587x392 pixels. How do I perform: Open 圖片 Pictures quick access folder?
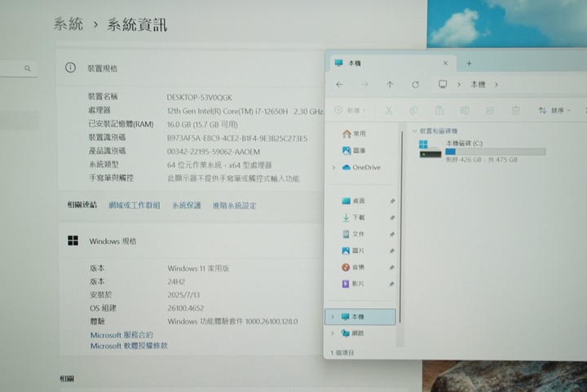(353, 251)
